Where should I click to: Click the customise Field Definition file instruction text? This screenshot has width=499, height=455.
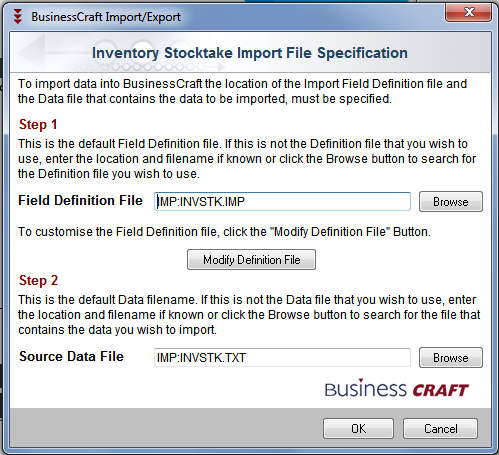tap(224, 232)
